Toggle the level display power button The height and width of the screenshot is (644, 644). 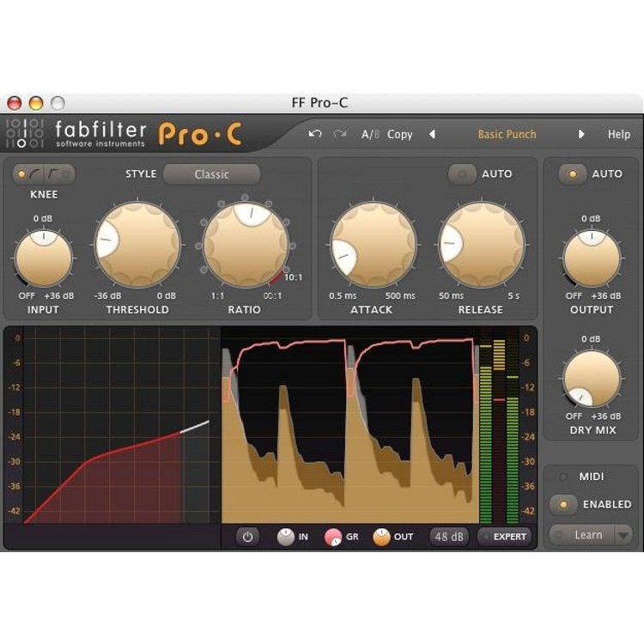247,537
